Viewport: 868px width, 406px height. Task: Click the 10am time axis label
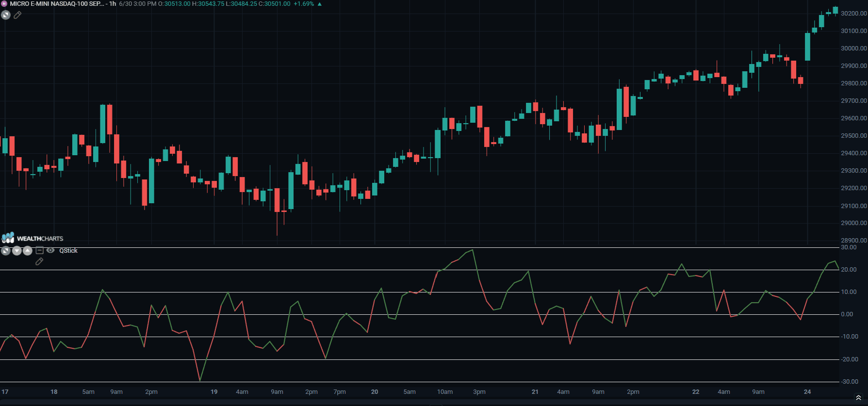(x=445, y=392)
